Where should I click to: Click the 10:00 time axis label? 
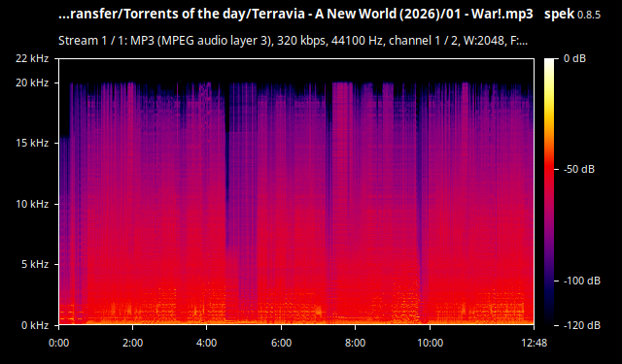tap(430, 343)
